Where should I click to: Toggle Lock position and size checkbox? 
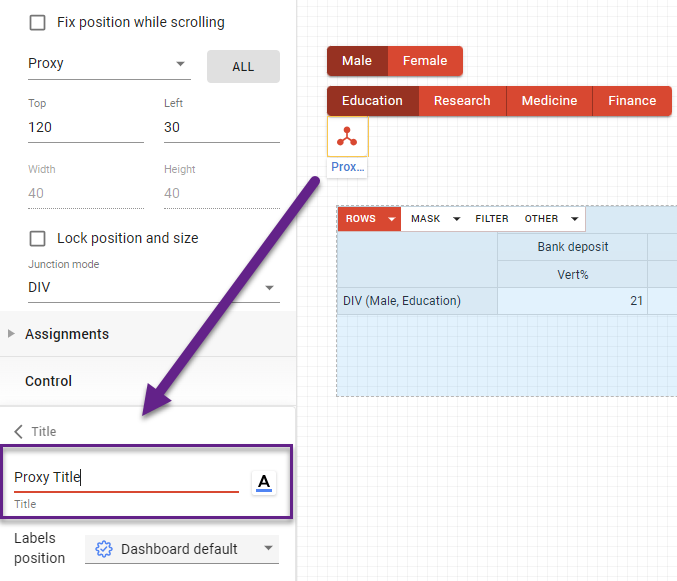pyautogui.click(x=38, y=238)
